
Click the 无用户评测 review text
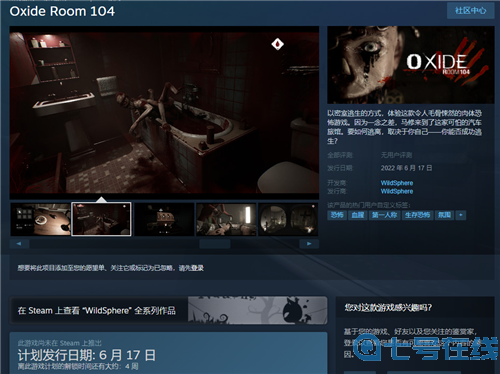[x=396, y=155]
